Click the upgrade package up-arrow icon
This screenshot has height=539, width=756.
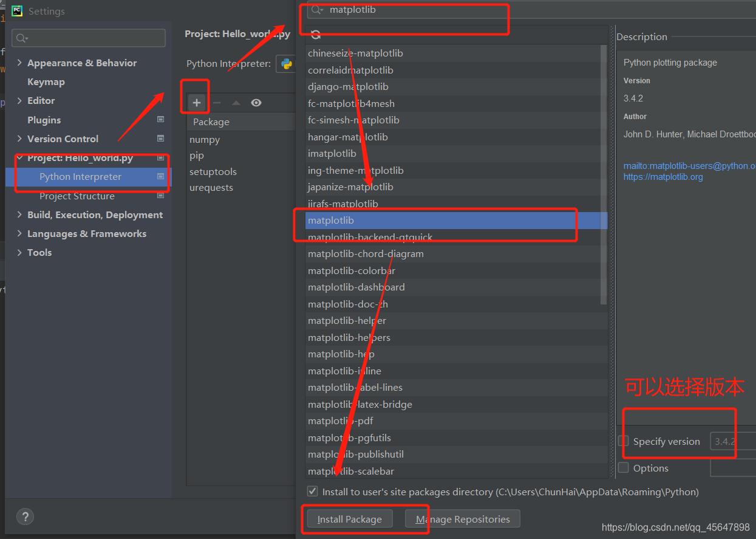click(236, 103)
